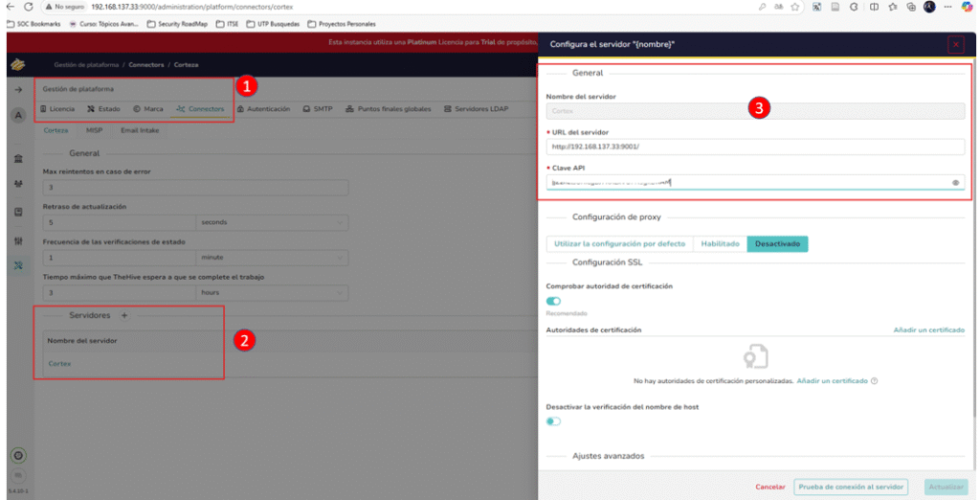Click the translate page icon in the address bar
The height and width of the screenshot is (500, 980).
(779, 7)
